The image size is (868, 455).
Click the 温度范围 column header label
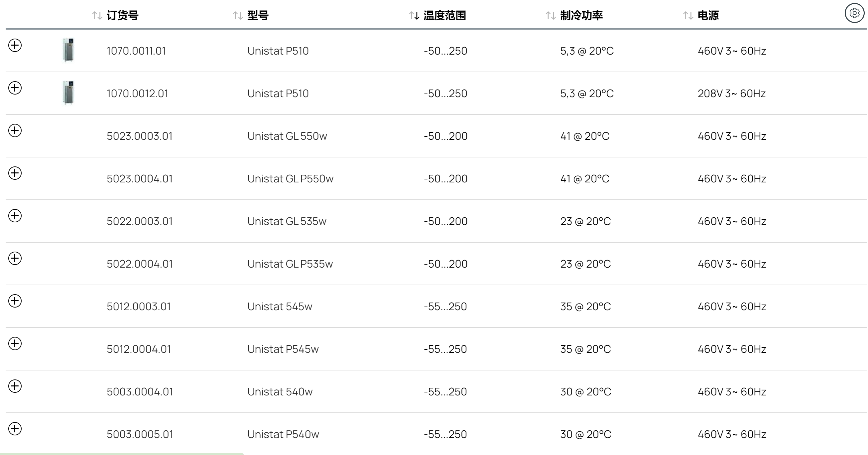tap(445, 16)
